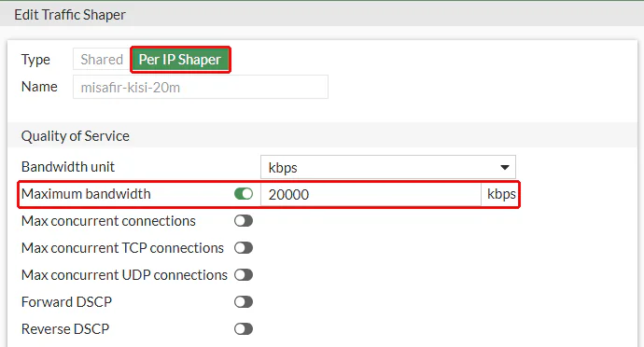Select the Shared shaper type
The image size is (644, 347).
pos(102,60)
